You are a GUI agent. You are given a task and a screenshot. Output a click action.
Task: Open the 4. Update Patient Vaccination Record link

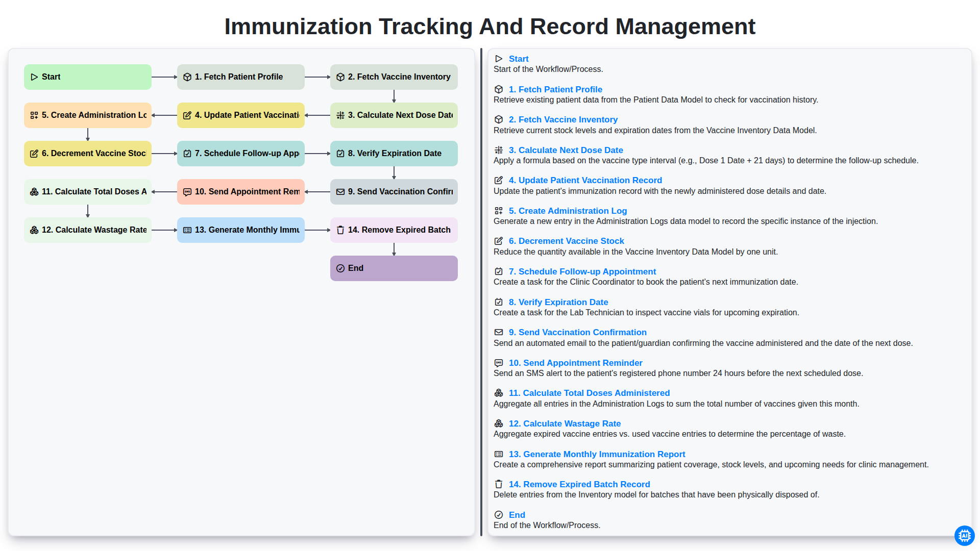585,180
